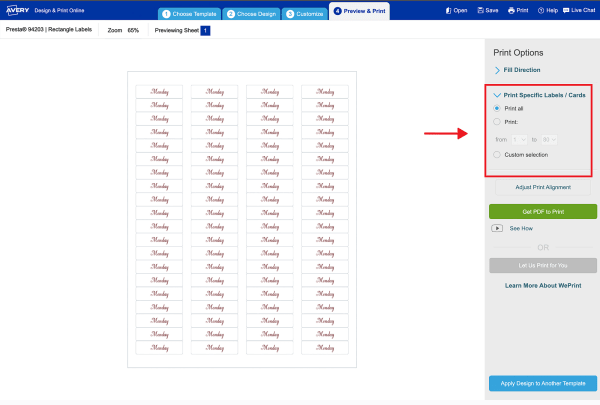Image resolution: width=600 pixels, height=405 pixels.
Task: Click the Print icon in header
Action: point(518,10)
